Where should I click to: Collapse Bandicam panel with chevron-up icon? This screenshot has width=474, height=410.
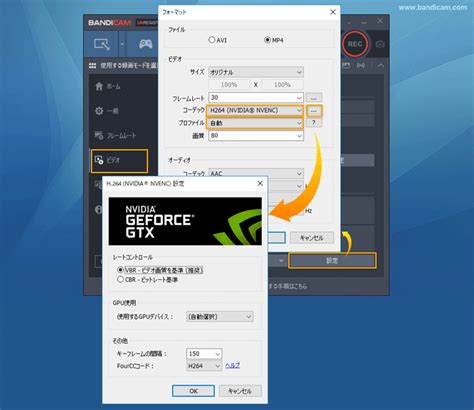(x=380, y=66)
